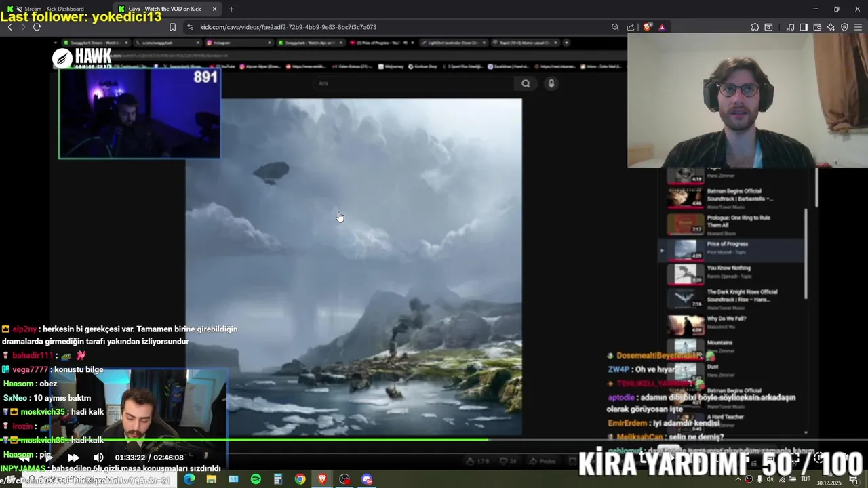Select Mountains playlist item
The height and width of the screenshot is (488, 868).
coord(731,348)
